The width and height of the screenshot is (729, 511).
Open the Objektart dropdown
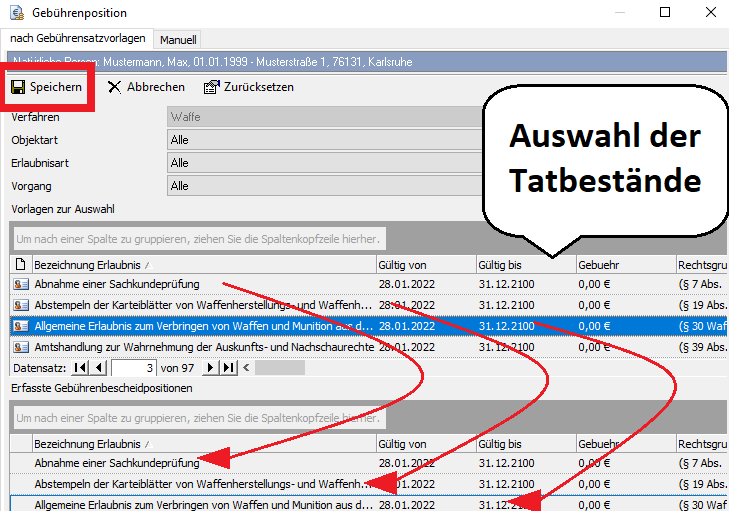click(x=320, y=140)
